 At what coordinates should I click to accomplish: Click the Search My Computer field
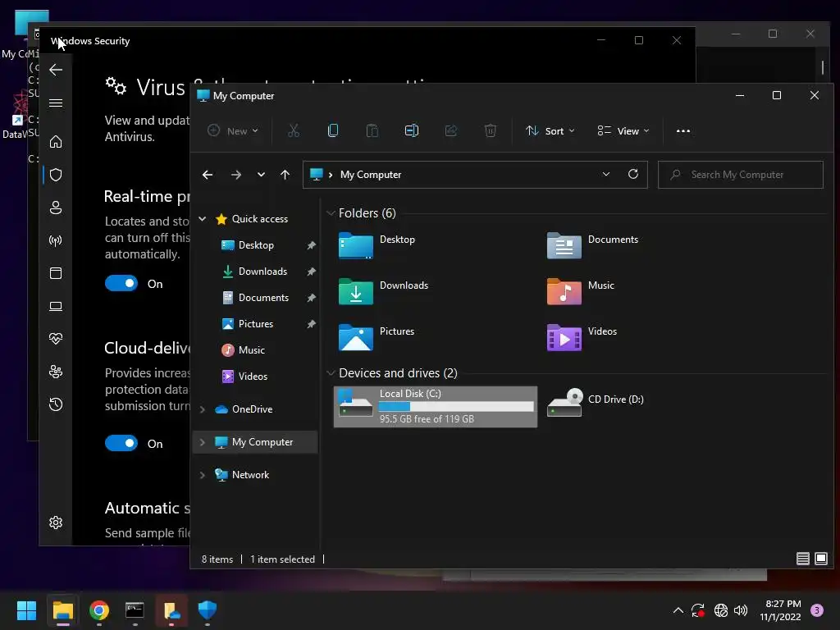tap(741, 175)
